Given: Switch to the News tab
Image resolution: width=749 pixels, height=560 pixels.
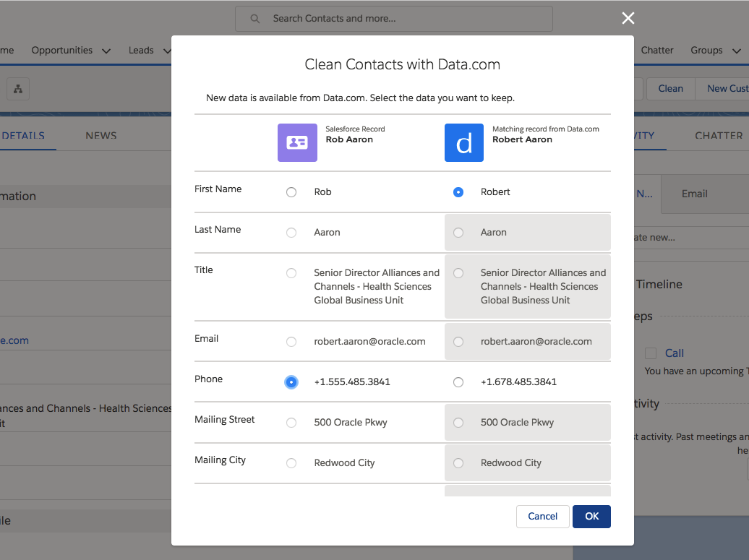Looking at the screenshot, I should click(x=100, y=135).
